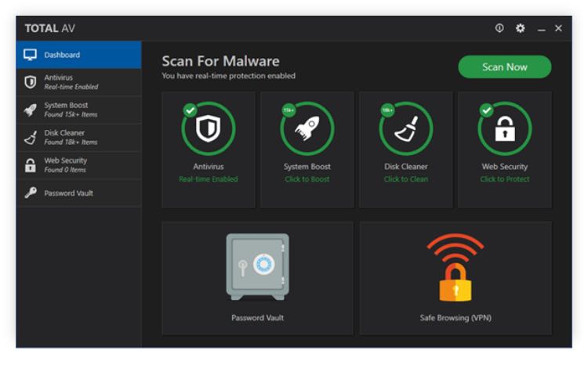Click the orange Wi-Fi padlock VPN icon
Screen dimensions: 588x365
coord(456,267)
